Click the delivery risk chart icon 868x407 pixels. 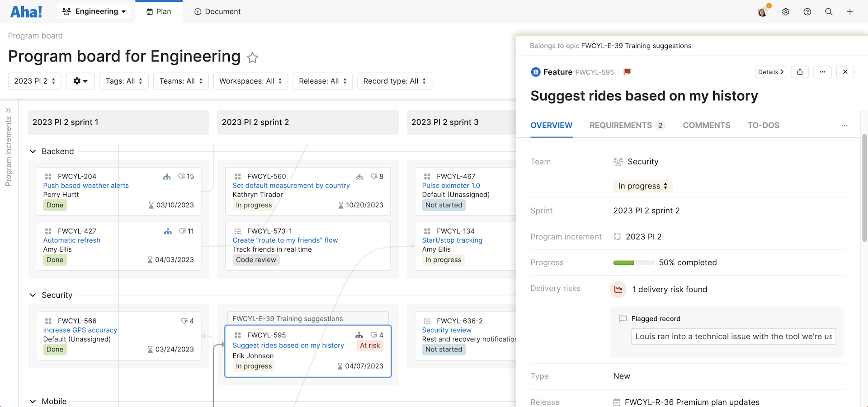618,290
